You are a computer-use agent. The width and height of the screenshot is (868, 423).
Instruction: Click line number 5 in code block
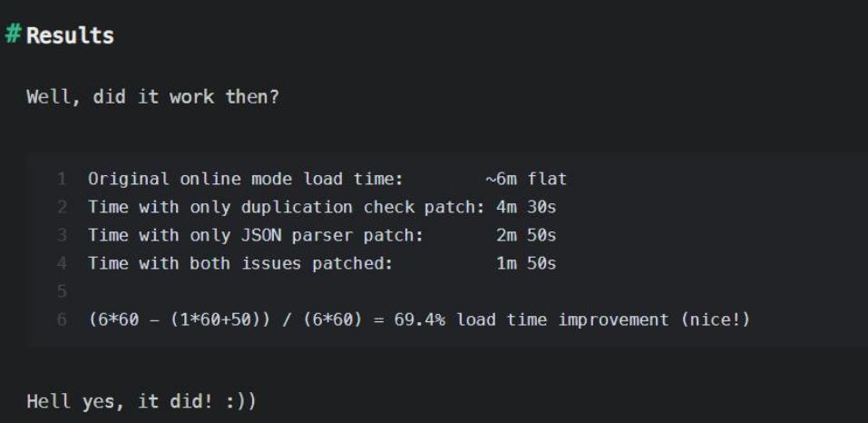click(62, 291)
